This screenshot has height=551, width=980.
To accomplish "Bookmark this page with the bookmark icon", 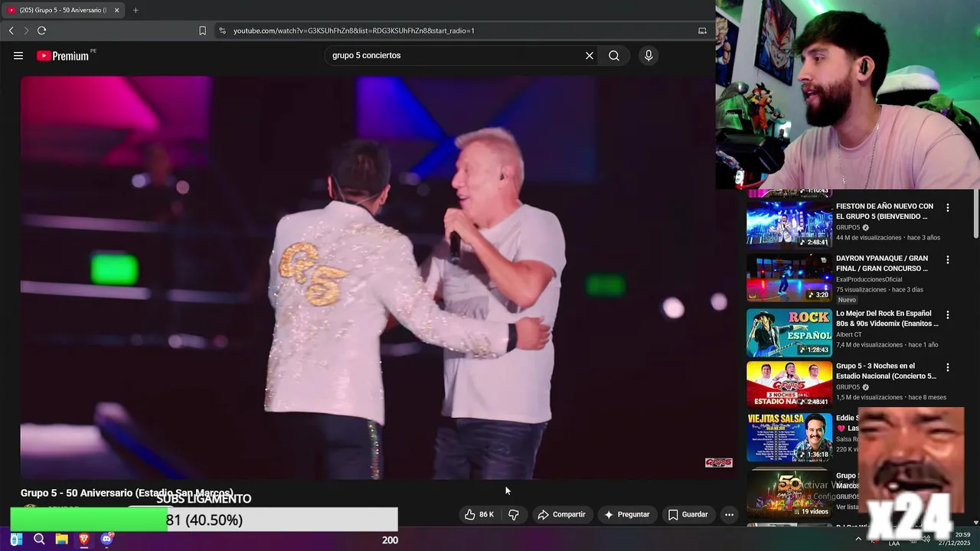I will 202,31.
